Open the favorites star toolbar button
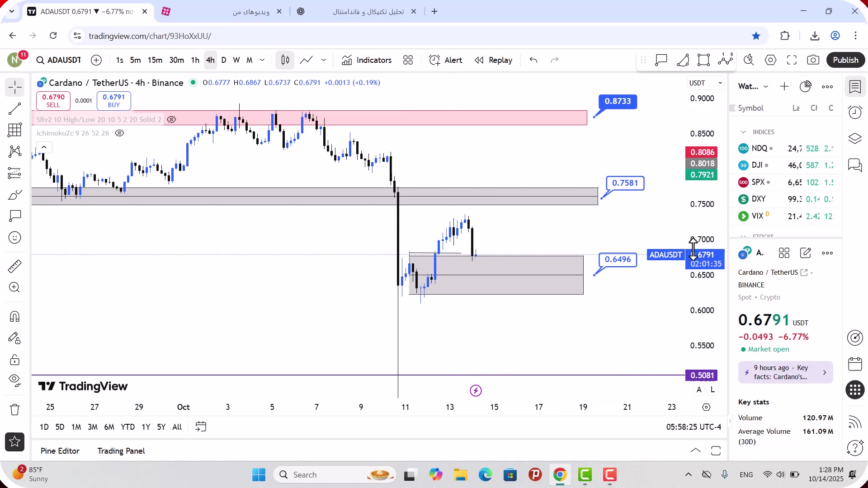Image resolution: width=868 pixels, height=488 pixels. coord(15,442)
